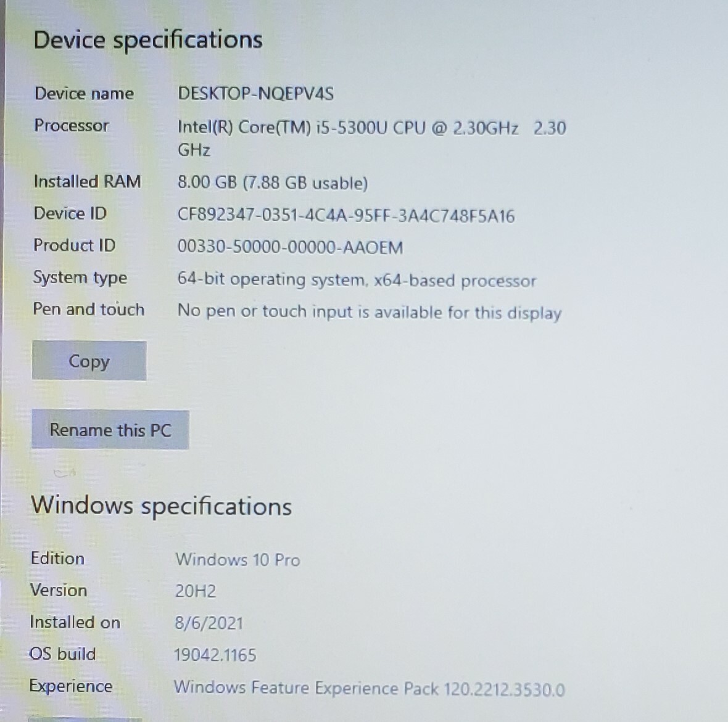
Task: Click the version value 20H2
Action: 196,591
